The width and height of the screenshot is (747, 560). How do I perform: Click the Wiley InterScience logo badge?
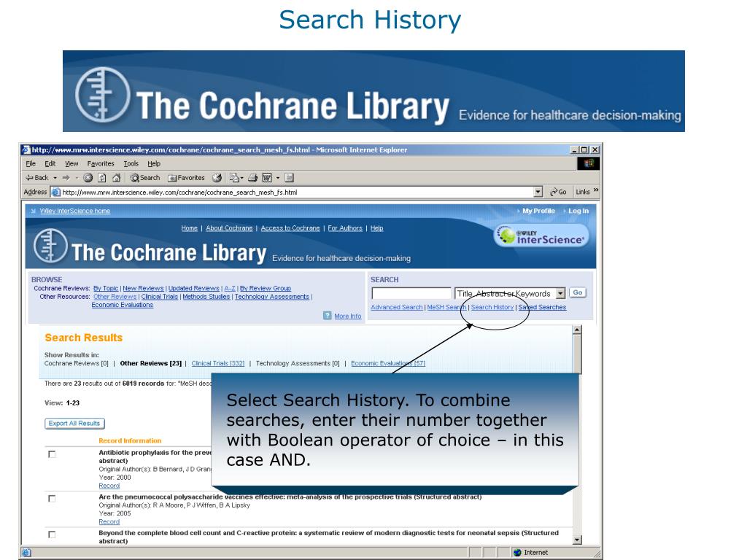(542, 236)
